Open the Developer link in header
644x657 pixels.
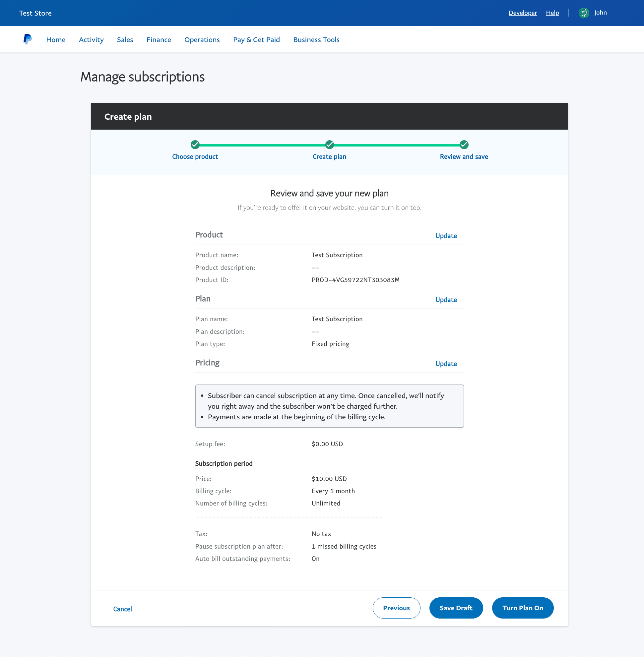click(x=523, y=13)
